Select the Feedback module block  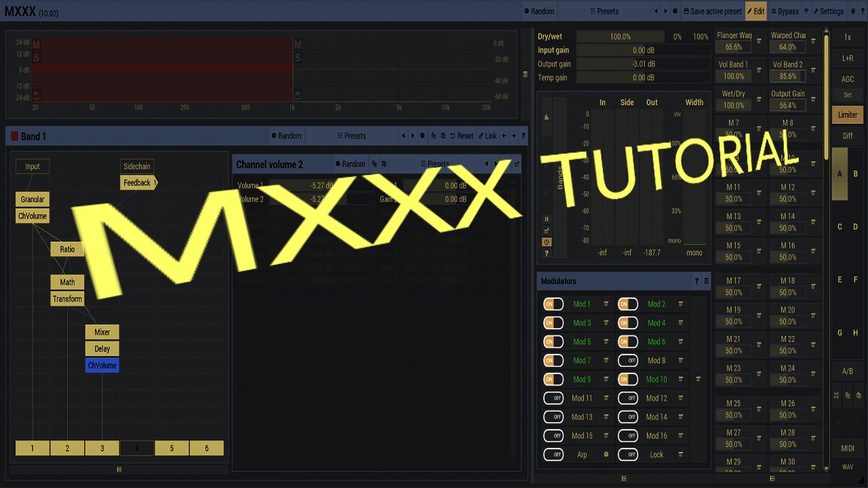[138, 183]
